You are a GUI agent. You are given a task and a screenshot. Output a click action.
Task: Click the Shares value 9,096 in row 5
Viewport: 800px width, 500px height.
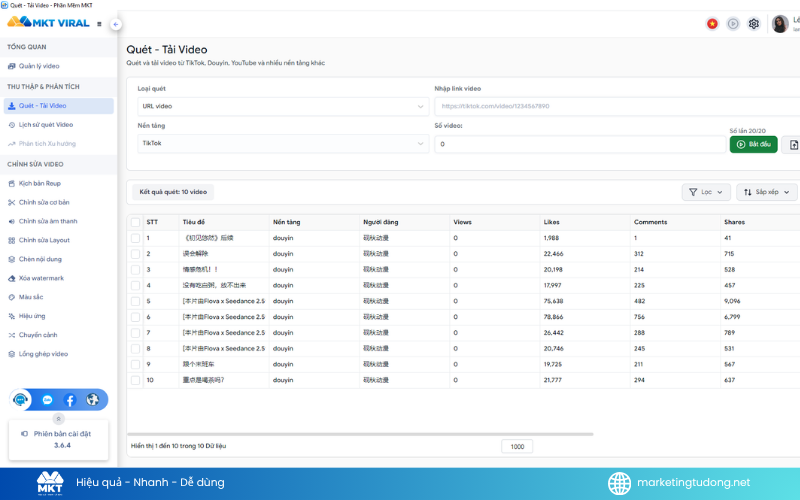pos(732,302)
